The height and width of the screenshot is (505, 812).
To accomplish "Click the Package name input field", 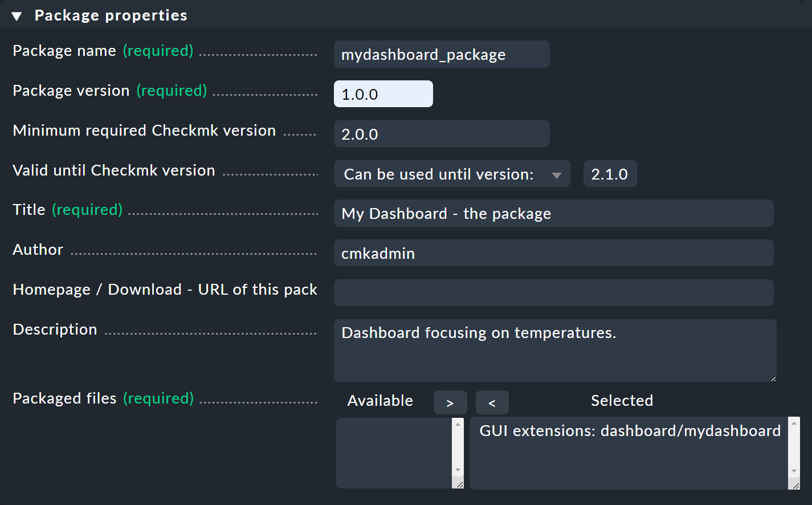I will [442, 54].
